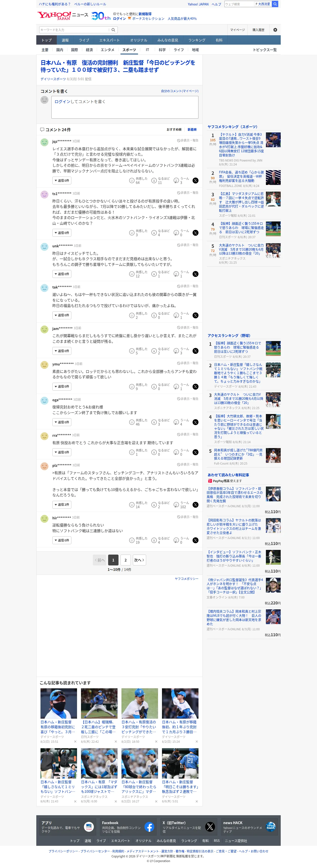The image size is (317, 868).
Task: Select the 経済 category tab
Action: point(89,50)
